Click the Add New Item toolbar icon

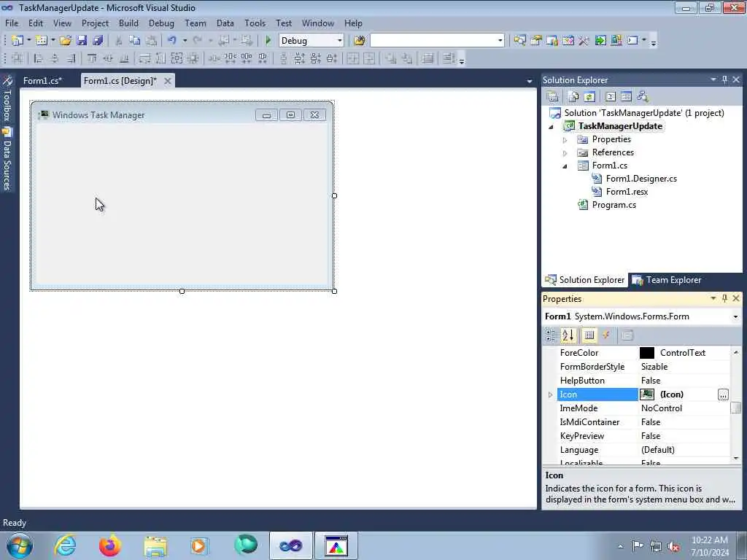(x=42, y=41)
